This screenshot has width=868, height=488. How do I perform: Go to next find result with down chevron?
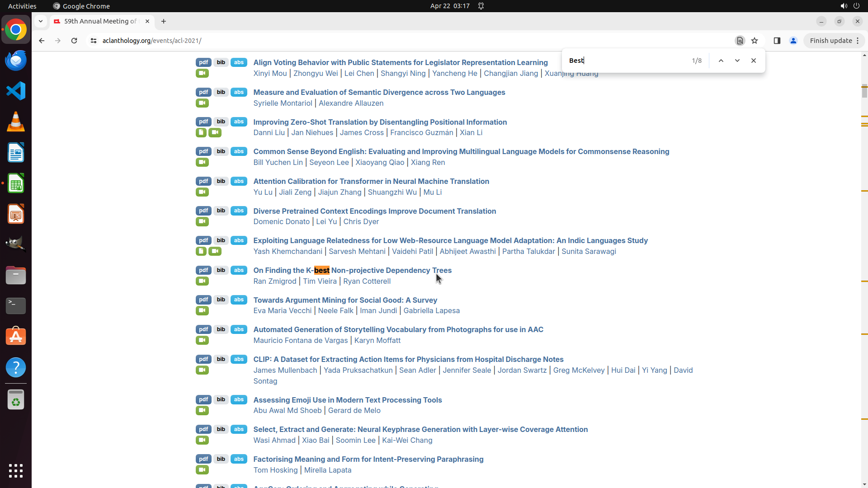click(737, 61)
